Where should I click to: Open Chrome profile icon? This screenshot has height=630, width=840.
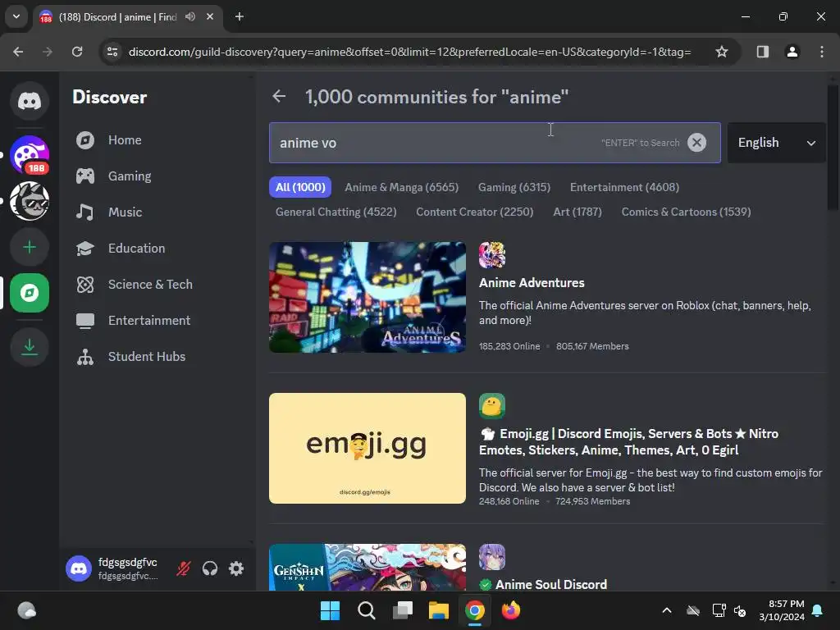coord(792,52)
